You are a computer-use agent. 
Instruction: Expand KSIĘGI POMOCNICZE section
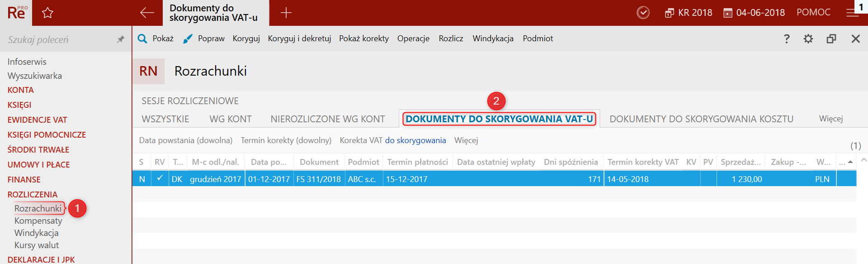click(47, 135)
